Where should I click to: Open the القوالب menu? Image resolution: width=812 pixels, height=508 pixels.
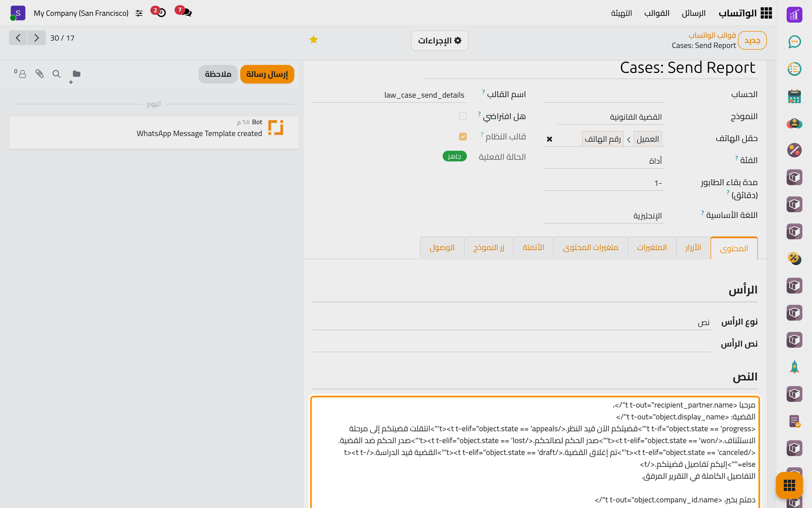[x=657, y=13]
